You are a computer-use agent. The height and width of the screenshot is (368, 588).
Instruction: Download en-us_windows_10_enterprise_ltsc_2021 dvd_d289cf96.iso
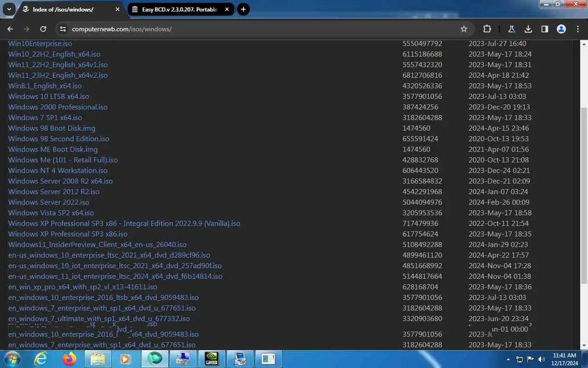click(x=109, y=255)
